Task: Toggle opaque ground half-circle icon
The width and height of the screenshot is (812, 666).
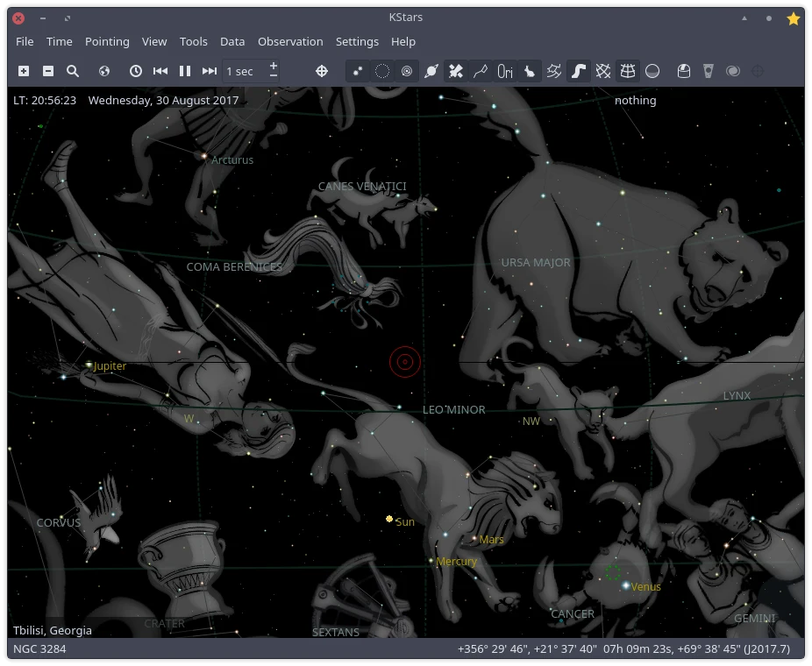Action: [652, 71]
